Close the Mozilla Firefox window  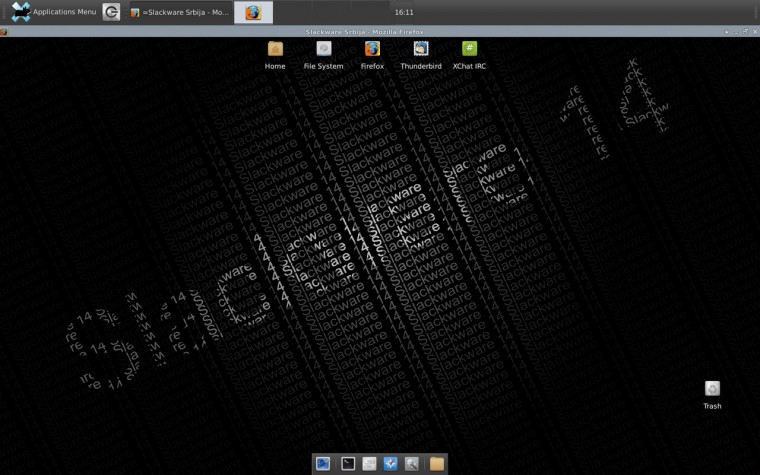click(755, 32)
